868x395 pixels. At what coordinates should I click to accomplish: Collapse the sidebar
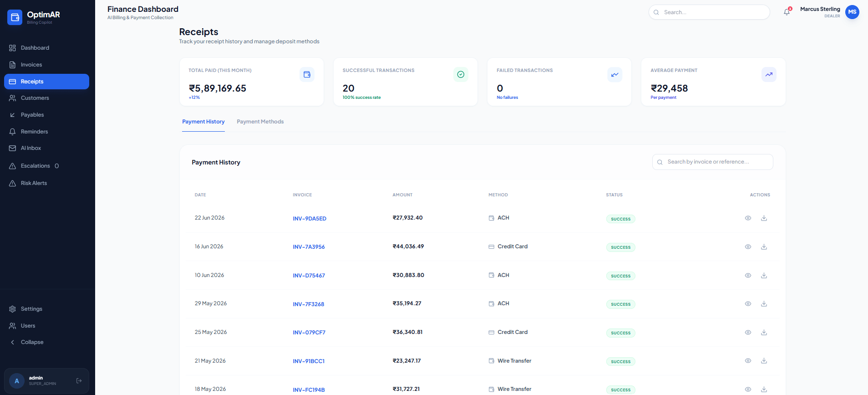pos(46,342)
